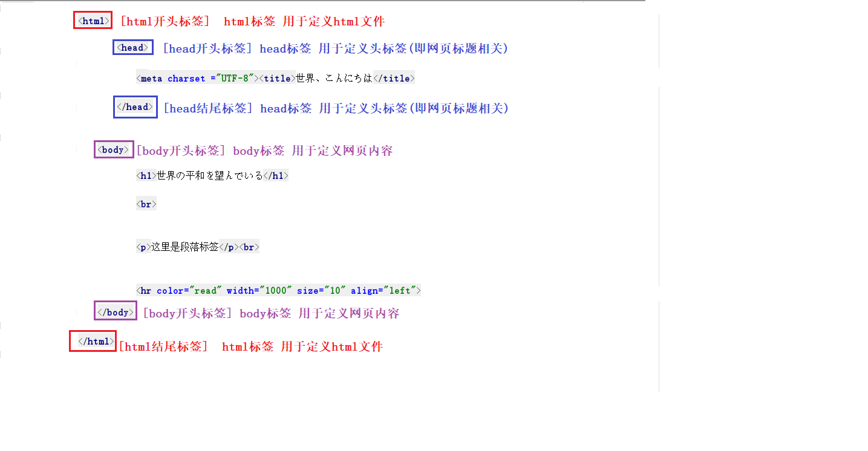868x451 pixels.
Task: Click the opening <head> tag text
Action: 132,48
